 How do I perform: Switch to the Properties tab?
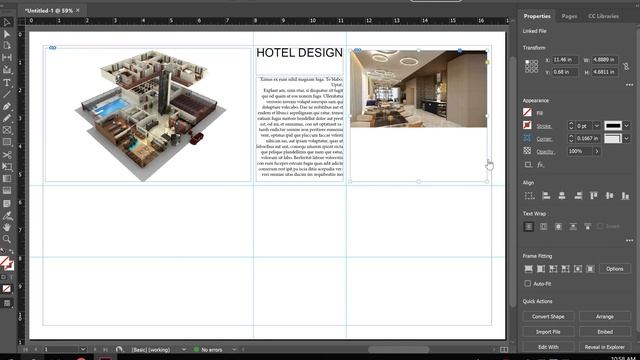537,16
